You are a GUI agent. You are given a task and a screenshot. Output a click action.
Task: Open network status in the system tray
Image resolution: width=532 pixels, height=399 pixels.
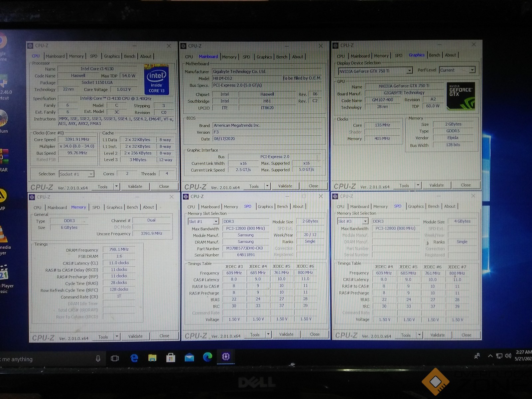pyautogui.click(x=499, y=356)
